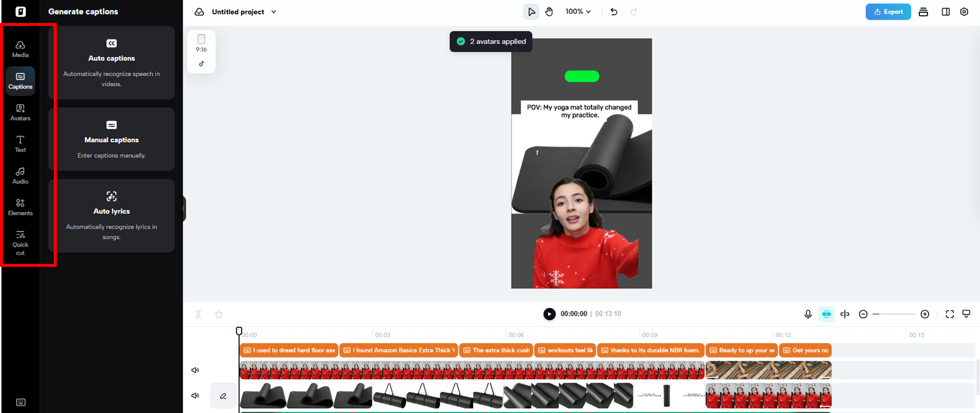
Task: Open the layers stack icon beside Export
Action: pos(923,12)
